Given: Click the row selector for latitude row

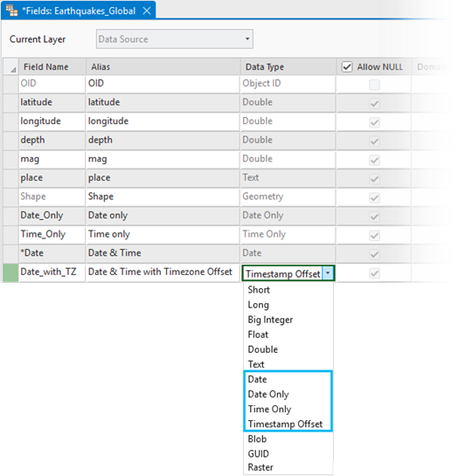Looking at the screenshot, I should coord(11,102).
